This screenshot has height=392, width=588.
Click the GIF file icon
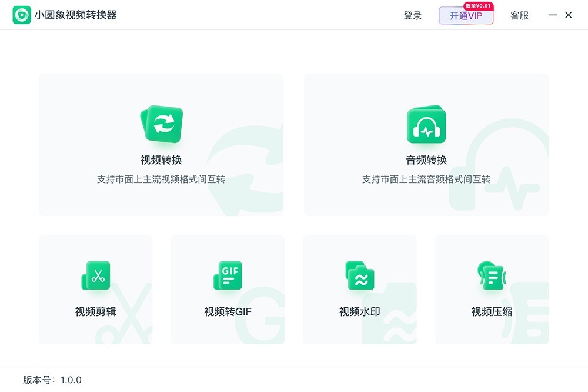pos(228,275)
